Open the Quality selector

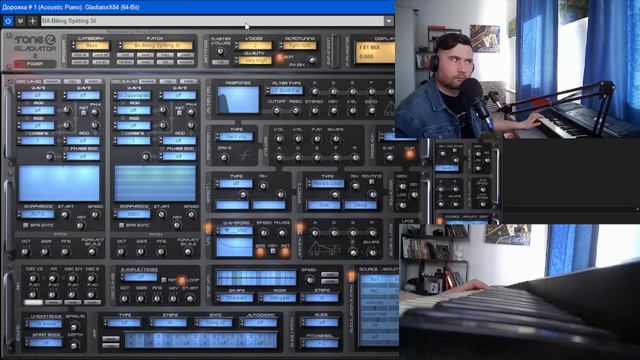click(x=255, y=60)
